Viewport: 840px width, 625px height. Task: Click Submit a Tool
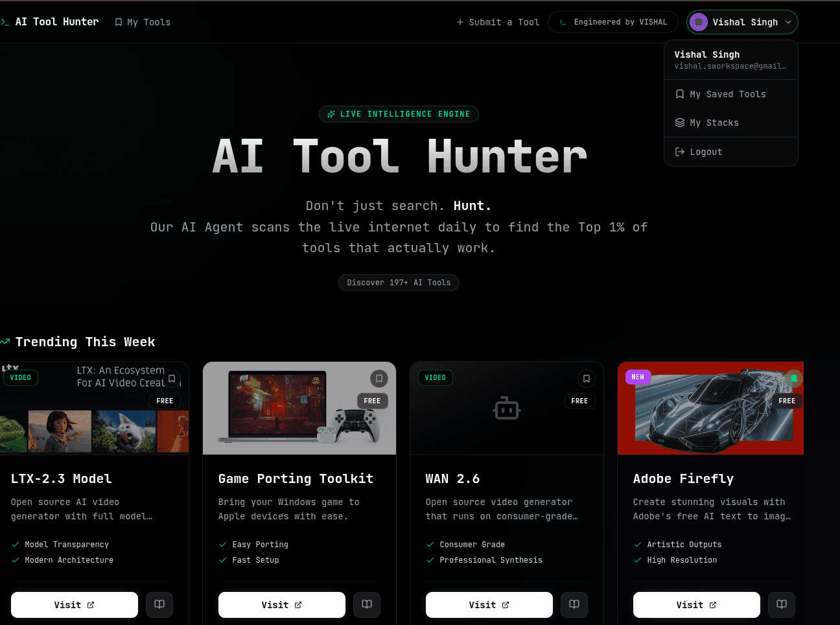[x=498, y=22]
